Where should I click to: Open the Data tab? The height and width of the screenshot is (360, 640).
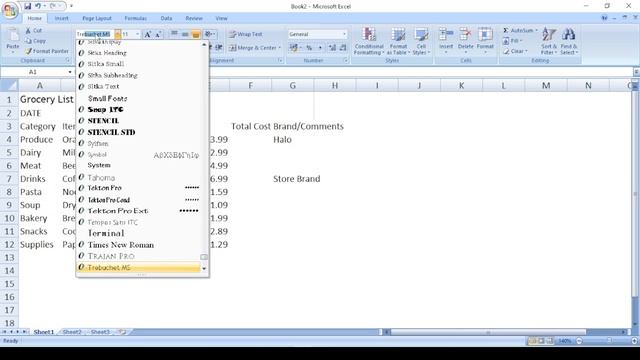pos(166,18)
